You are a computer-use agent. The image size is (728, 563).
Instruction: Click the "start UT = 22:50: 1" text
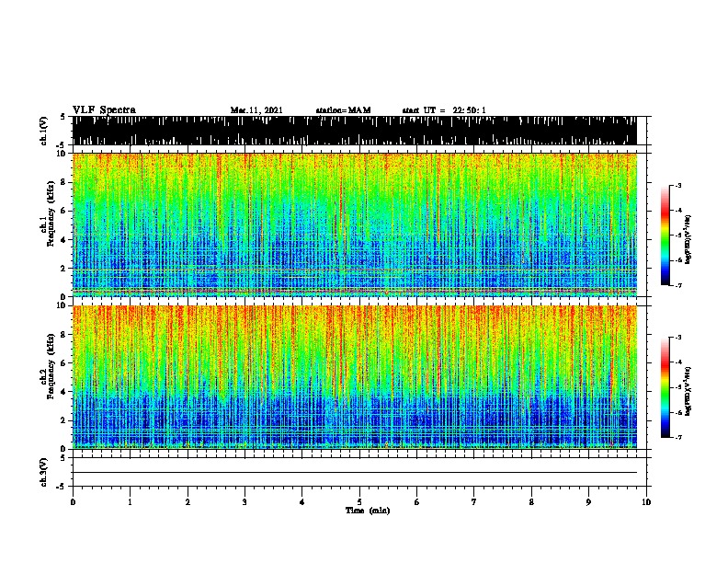pos(444,110)
